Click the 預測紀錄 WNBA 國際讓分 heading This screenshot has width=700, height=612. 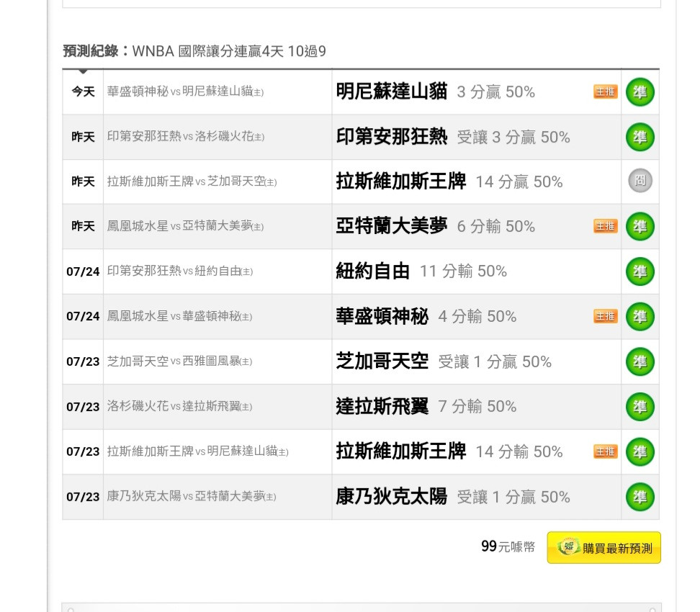click(194, 51)
